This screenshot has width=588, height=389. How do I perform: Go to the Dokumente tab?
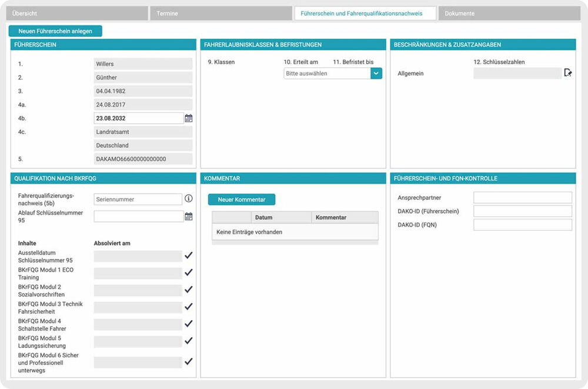point(509,14)
